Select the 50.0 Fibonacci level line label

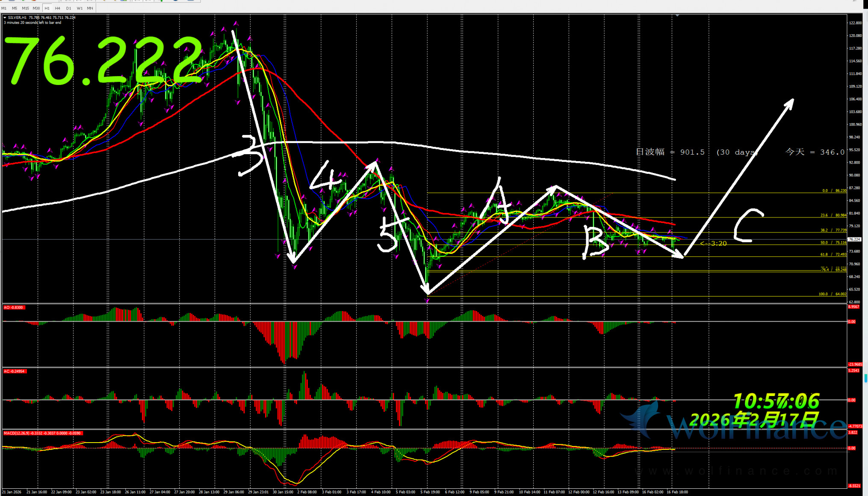(833, 243)
